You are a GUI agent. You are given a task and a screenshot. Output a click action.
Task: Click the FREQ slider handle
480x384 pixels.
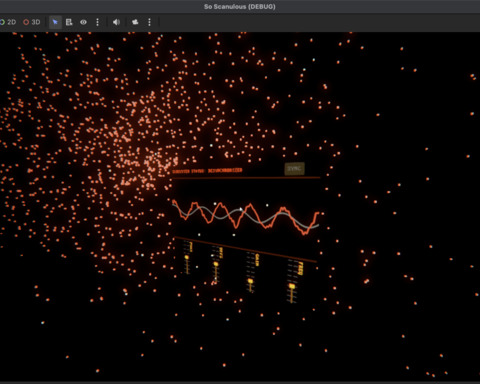(292, 286)
